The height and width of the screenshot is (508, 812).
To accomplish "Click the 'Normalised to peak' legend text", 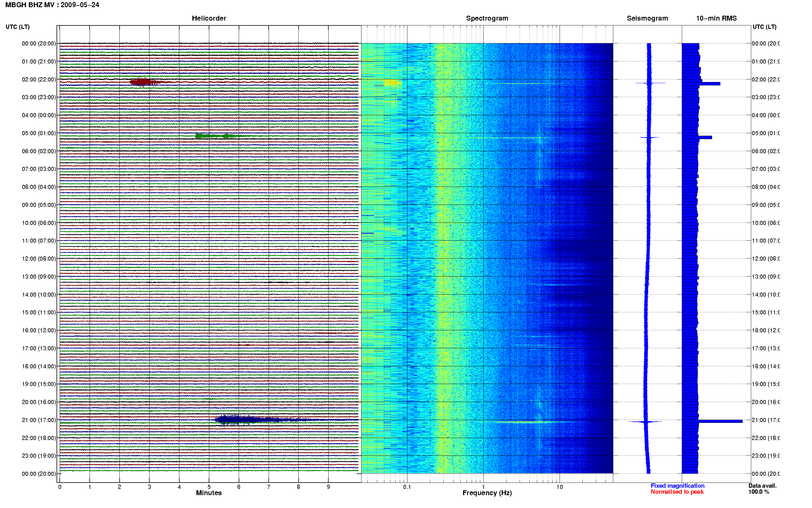I will coord(677,492).
